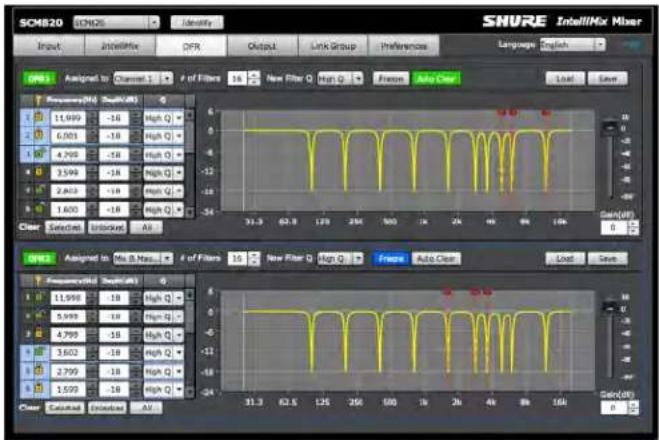Viewport: 659px width, 440px height.
Task: Open Q dropdown for DFR2 3,602 Hz row
Action: point(163,353)
